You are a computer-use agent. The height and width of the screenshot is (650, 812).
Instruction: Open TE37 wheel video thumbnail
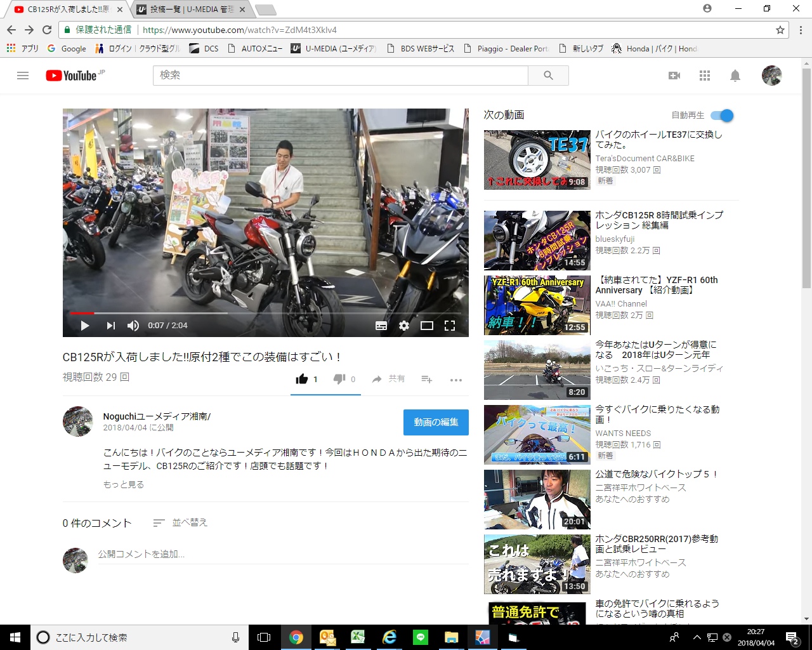tap(537, 160)
